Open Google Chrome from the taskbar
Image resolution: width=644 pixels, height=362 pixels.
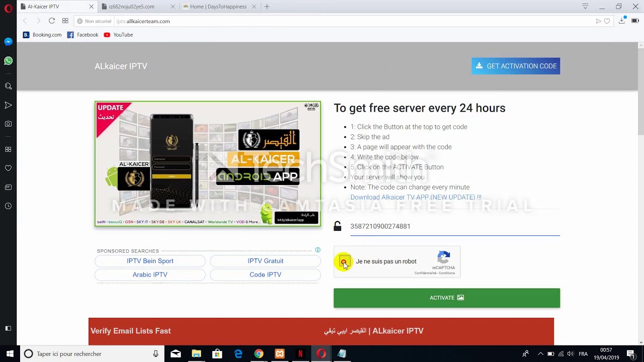click(259, 354)
